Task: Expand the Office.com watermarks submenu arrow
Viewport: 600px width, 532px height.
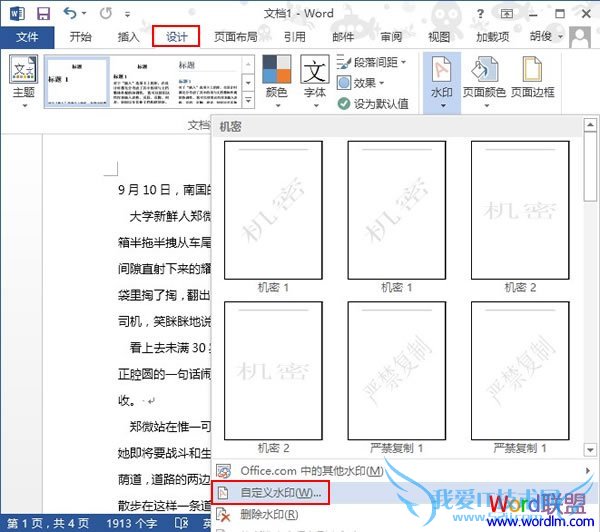Action: 588,471
